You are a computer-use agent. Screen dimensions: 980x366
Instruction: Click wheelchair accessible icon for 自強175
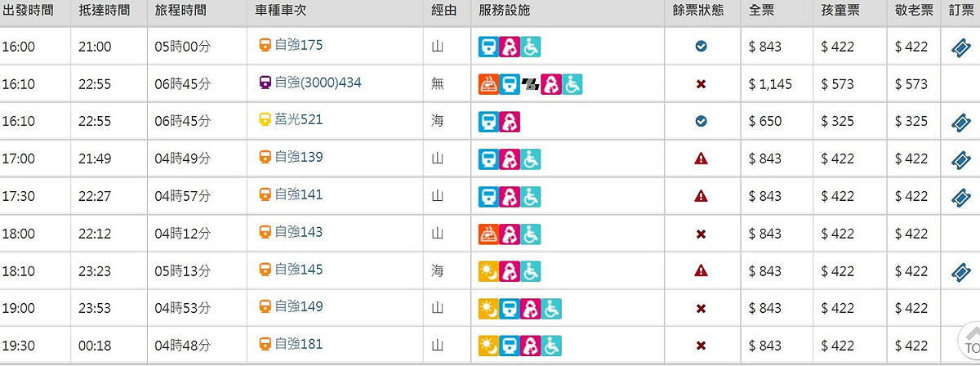pyautogui.click(x=531, y=47)
